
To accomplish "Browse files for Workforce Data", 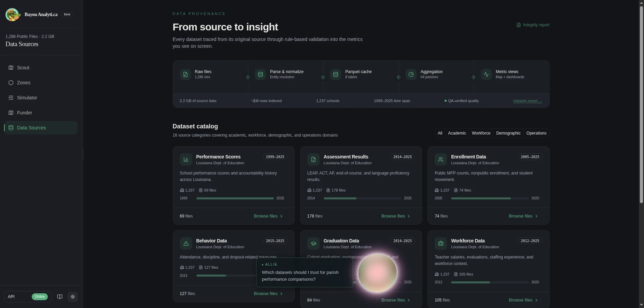I will [523, 300].
